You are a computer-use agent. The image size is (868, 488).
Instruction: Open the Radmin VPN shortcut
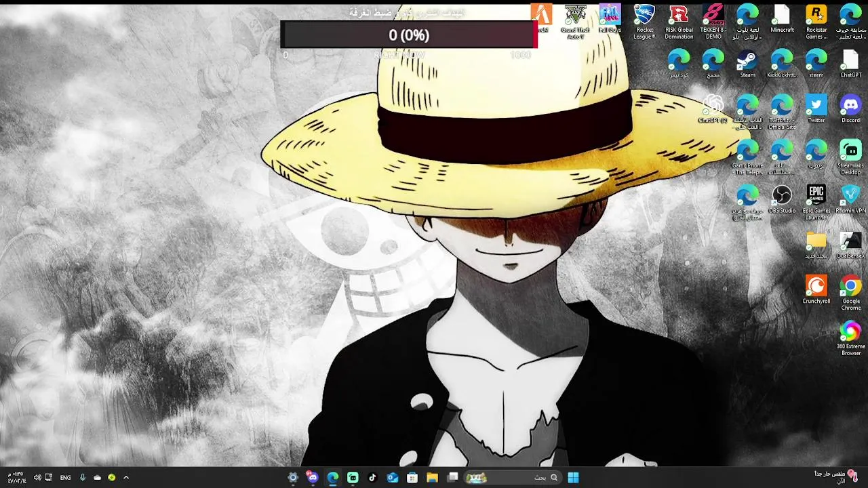(x=850, y=199)
